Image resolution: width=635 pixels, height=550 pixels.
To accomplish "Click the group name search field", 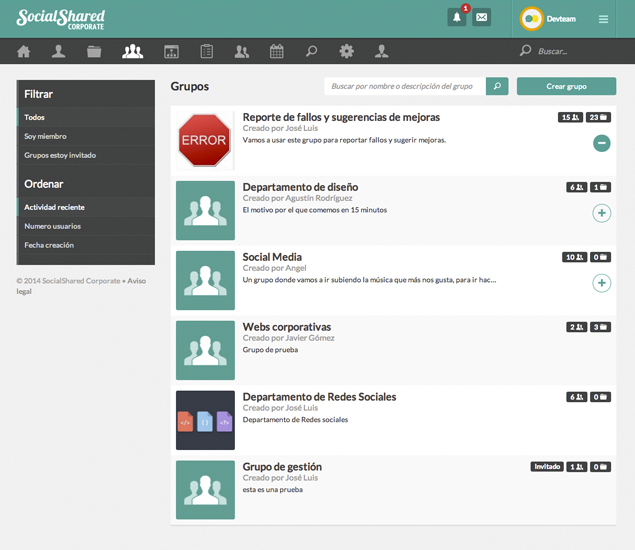I will point(404,87).
